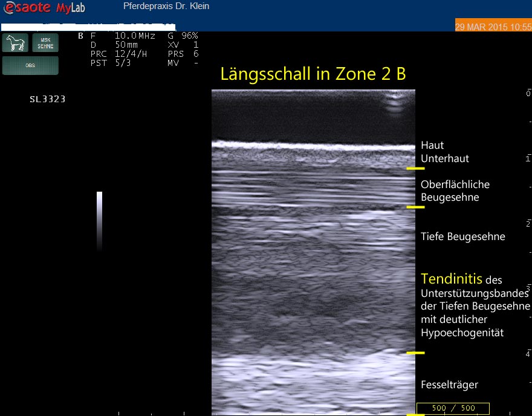
Task: Select the MSK Sehne preset button
Action: [x=45, y=44]
